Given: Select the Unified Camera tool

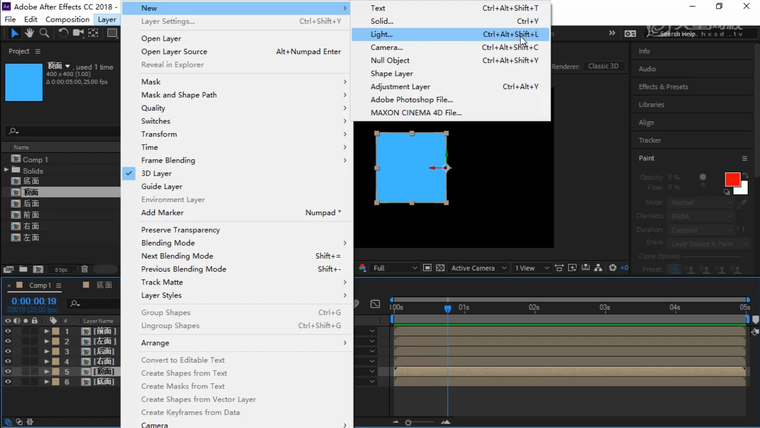Looking at the screenshot, I should pyautogui.click(x=79, y=33).
